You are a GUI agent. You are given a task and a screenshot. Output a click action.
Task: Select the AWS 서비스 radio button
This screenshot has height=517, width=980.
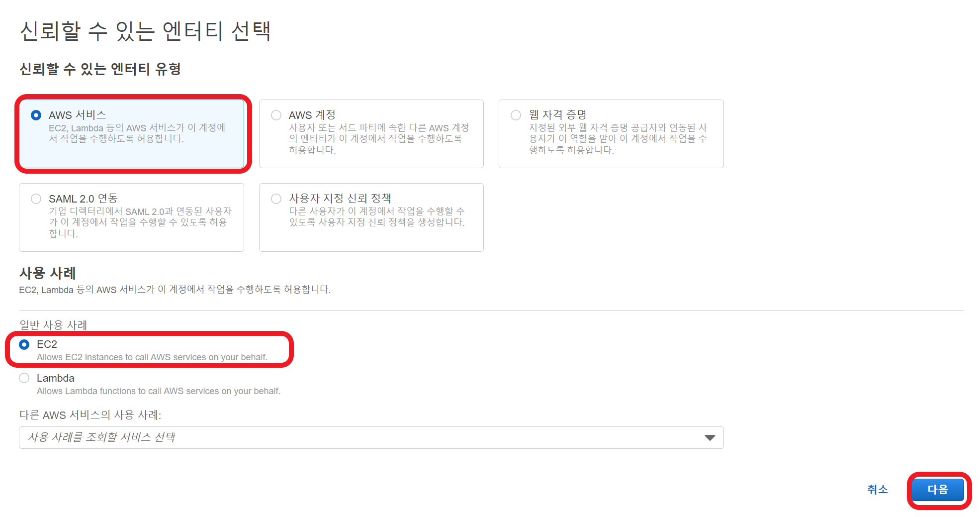(36, 115)
